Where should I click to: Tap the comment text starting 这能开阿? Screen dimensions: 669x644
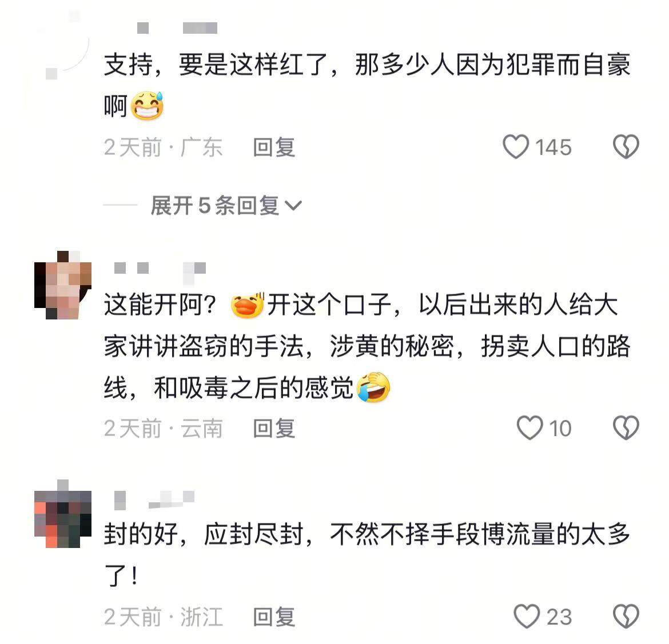tap(367, 346)
